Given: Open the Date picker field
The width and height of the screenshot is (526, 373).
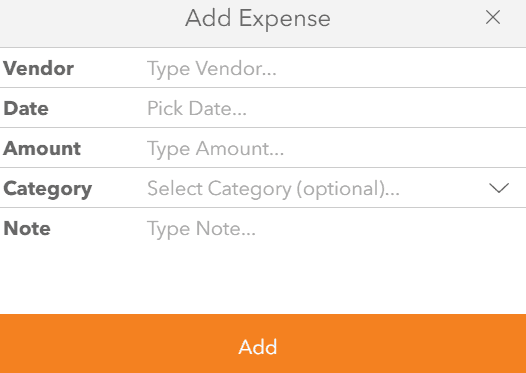Looking at the screenshot, I should (x=335, y=108).
